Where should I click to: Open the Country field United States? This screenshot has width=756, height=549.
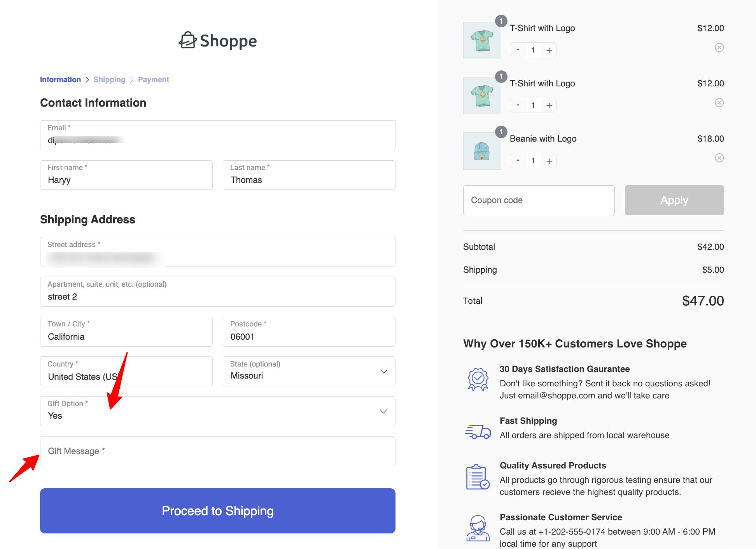[126, 372]
